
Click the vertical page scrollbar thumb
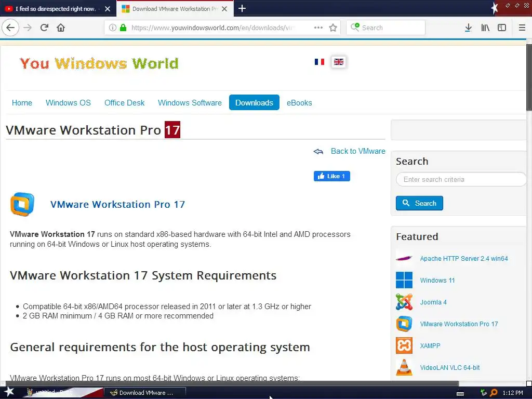529,77
